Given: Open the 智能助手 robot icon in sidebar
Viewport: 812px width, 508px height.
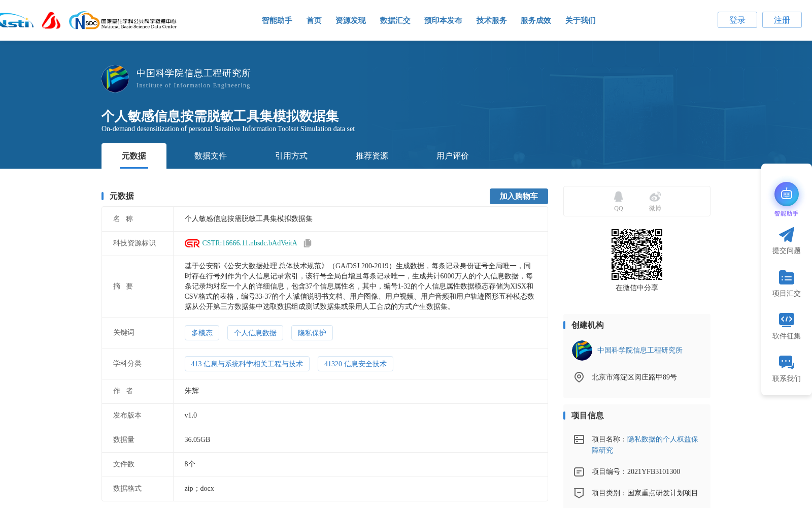Looking at the screenshot, I should (787, 194).
